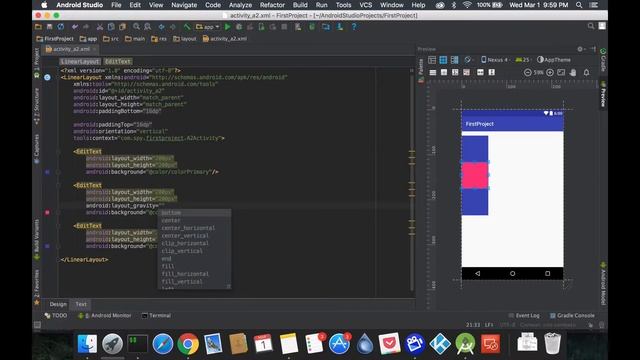Open the app run configuration dropdown
This screenshot has height=360, width=640.
(208, 27)
